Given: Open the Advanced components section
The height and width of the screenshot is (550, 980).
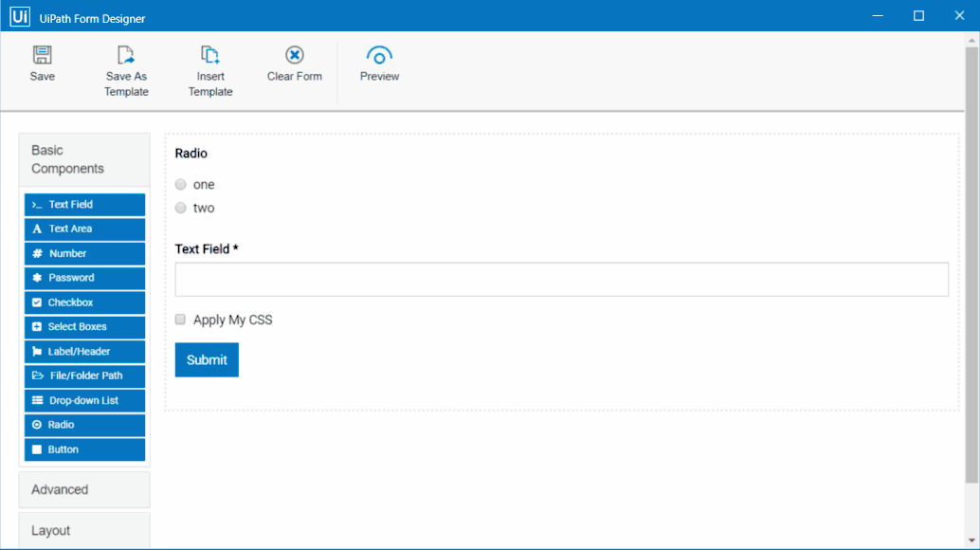Looking at the screenshot, I should [x=84, y=489].
